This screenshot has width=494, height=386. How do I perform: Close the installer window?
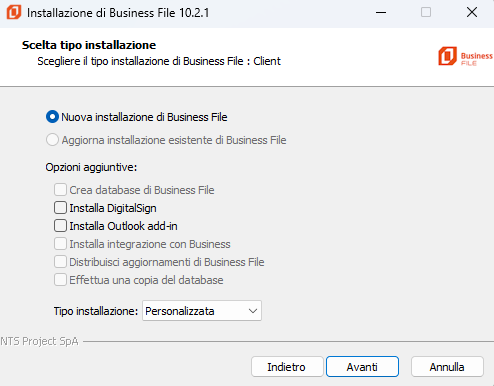click(x=472, y=13)
